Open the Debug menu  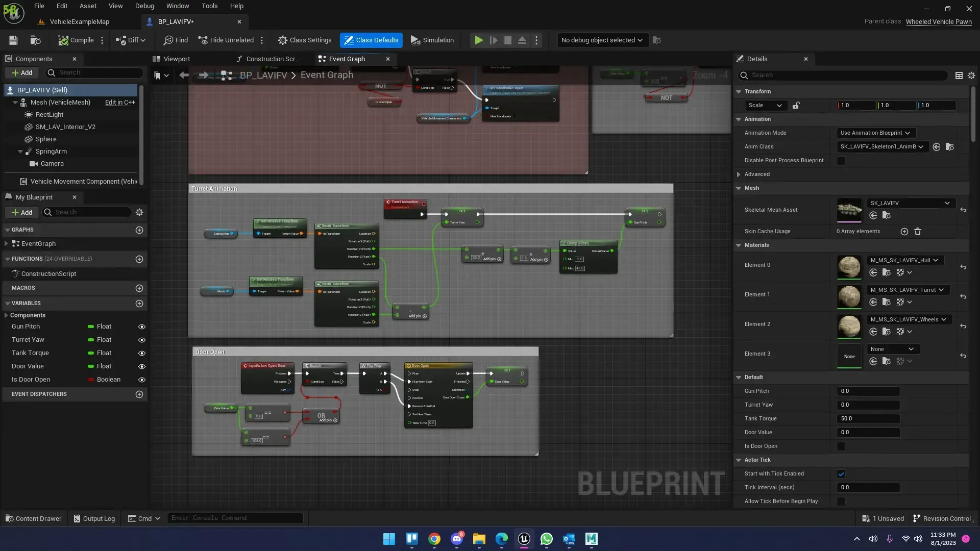[144, 6]
